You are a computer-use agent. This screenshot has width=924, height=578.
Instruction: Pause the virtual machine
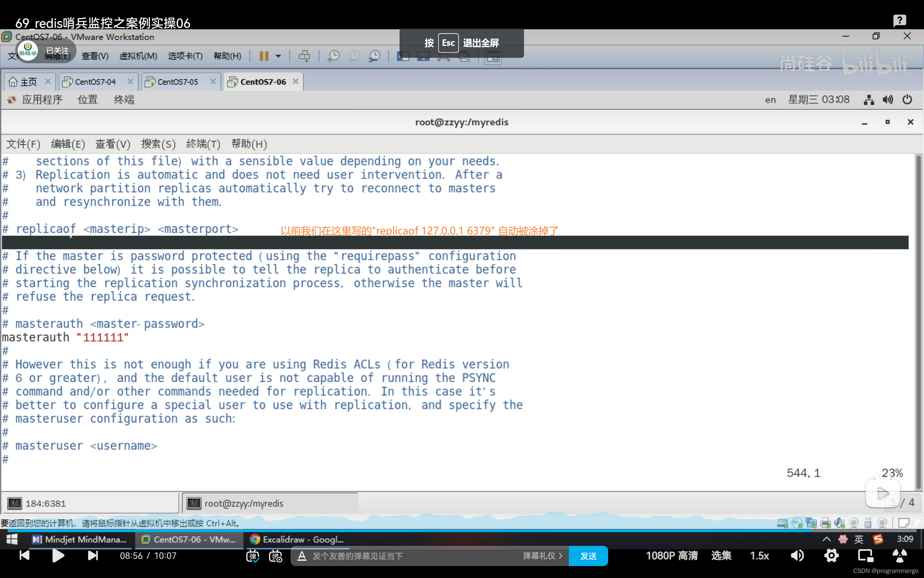pyautogui.click(x=264, y=56)
